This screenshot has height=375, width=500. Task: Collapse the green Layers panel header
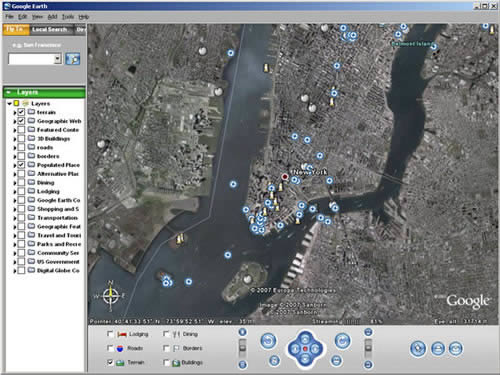pyautogui.click(x=9, y=92)
